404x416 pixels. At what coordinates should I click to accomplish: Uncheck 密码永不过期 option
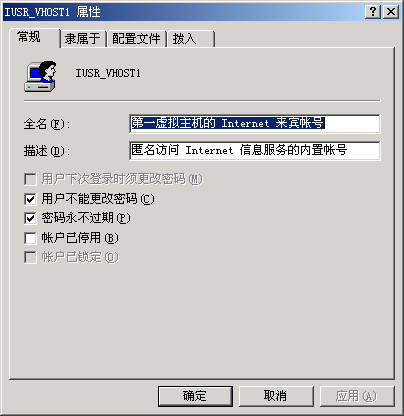tap(30, 218)
